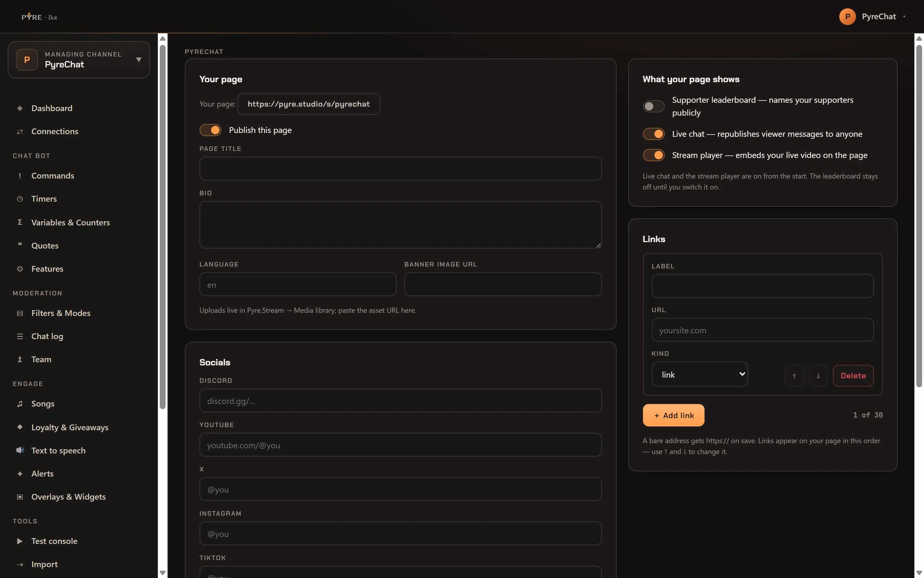
Task: Open the Commands section
Action: (x=53, y=176)
